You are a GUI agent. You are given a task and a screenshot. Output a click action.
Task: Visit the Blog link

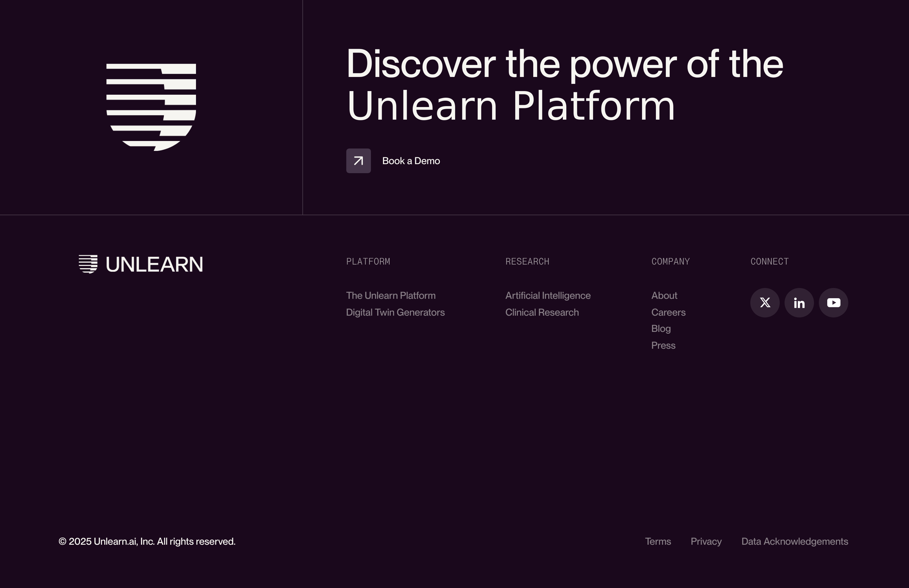click(x=661, y=329)
